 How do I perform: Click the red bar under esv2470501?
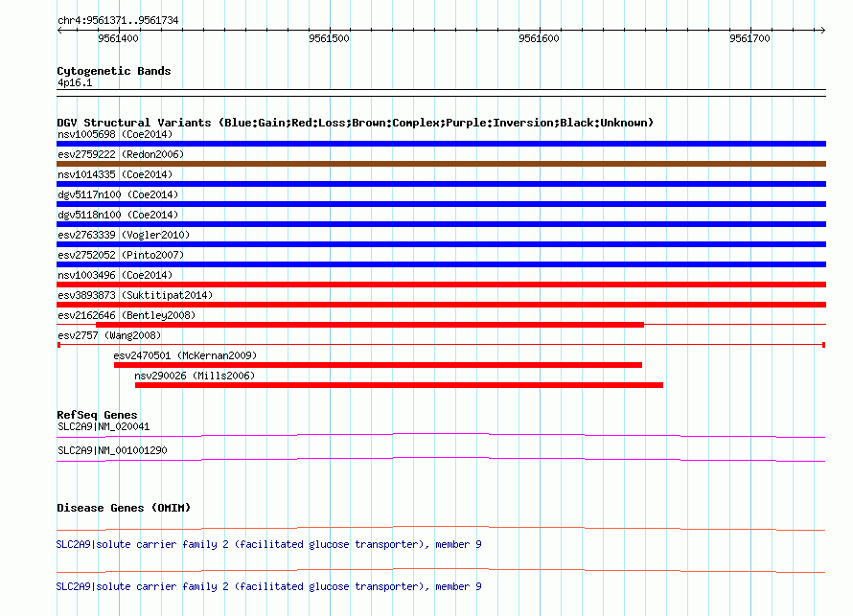[x=378, y=365]
